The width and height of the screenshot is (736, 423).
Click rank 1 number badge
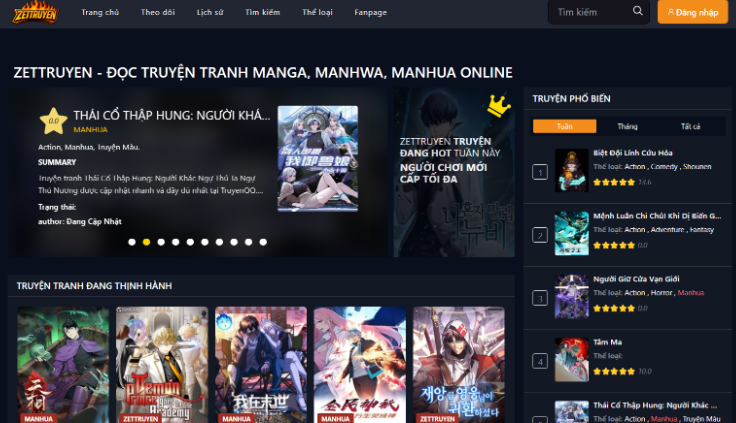[x=540, y=173]
